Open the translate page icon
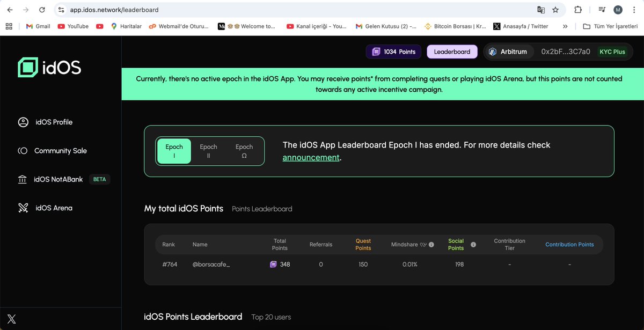The width and height of the screenshot is (644, 330). (541, 10)
